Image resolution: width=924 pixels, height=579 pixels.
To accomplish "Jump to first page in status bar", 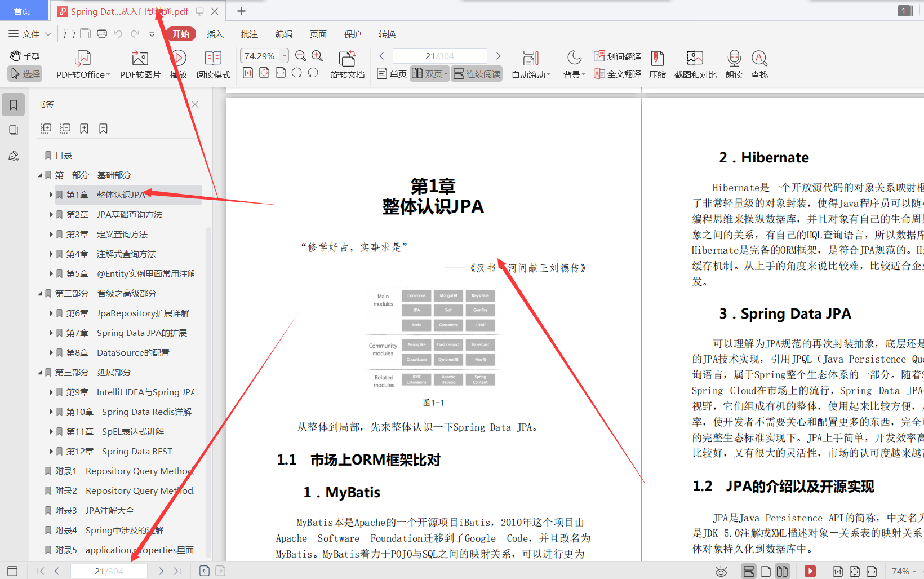I will [41, 571].
